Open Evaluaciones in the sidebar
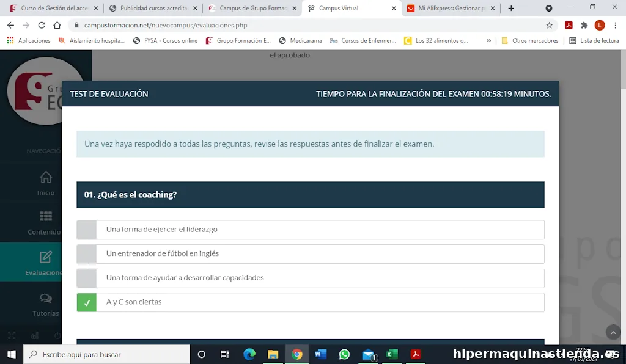 [x=43, y=263]
